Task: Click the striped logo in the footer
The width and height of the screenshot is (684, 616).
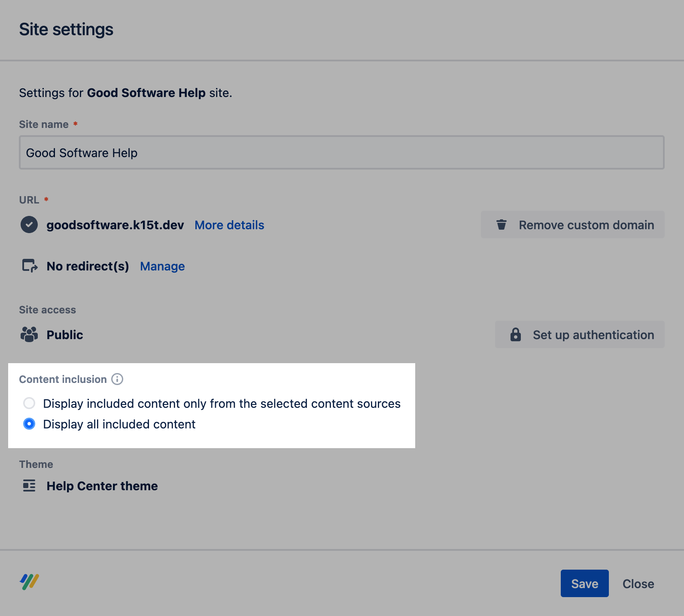Action: pos(29,582)
